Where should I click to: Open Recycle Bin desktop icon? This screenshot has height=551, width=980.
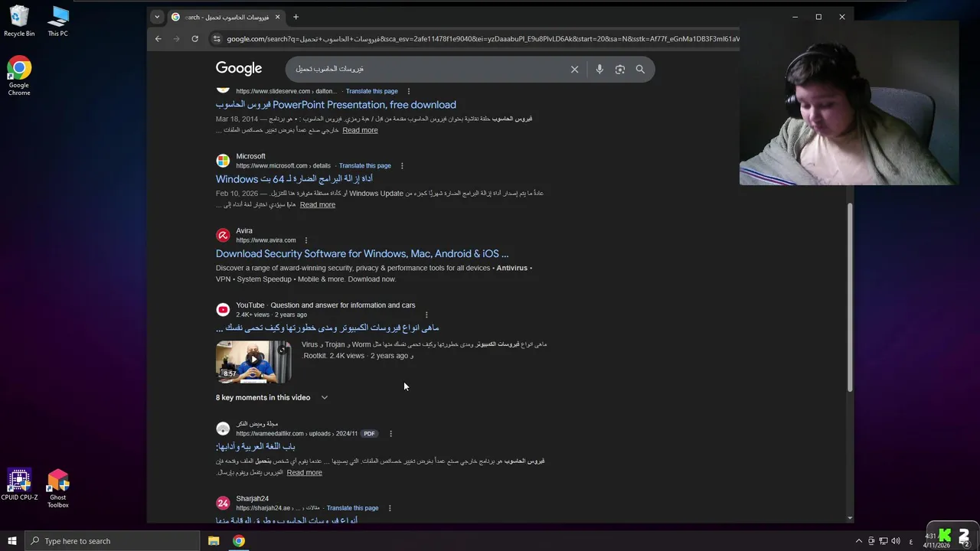click(x=19, y=21)
